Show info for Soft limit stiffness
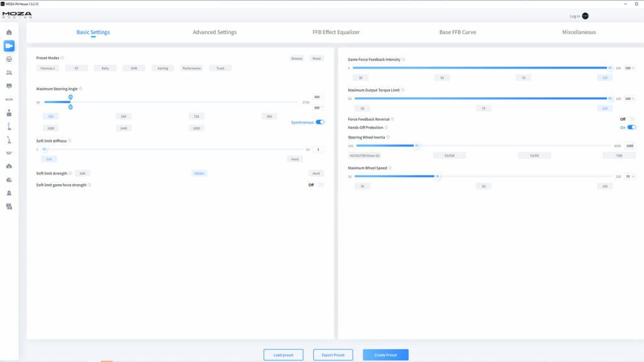Image resolution: width=644 pixels, height=362 pixels. point(70,141)
